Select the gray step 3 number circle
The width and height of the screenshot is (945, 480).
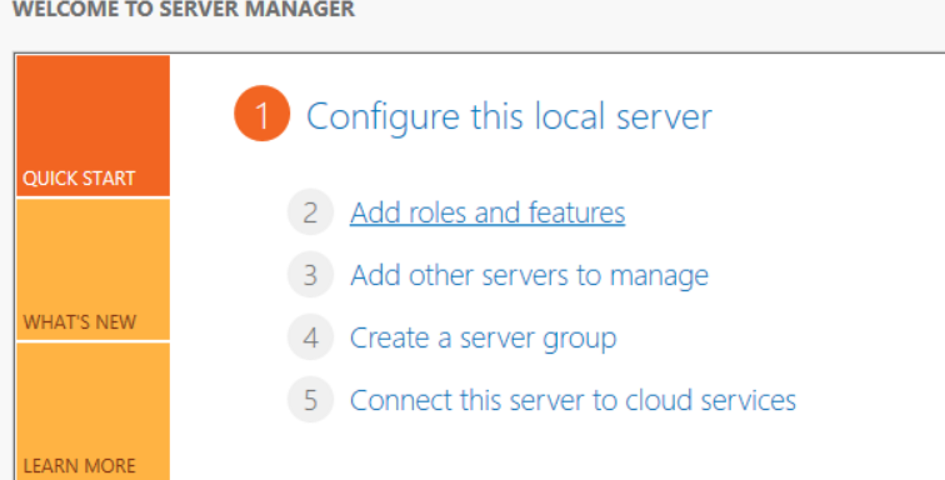coord(310,275)
